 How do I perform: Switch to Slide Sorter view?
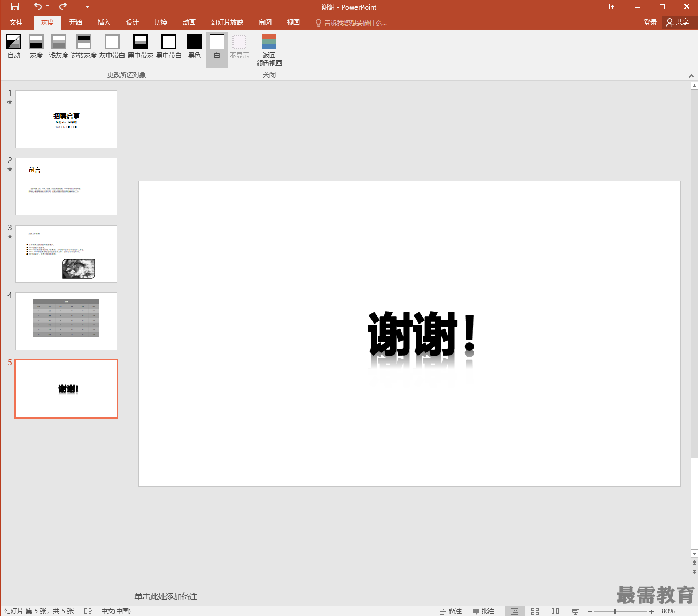click(535, 611)
